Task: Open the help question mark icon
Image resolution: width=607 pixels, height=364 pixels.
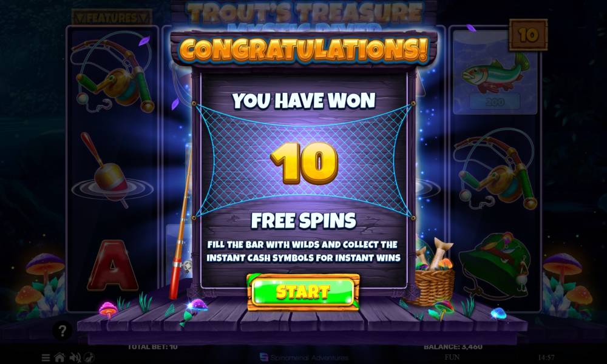Action: click(63, 331)
